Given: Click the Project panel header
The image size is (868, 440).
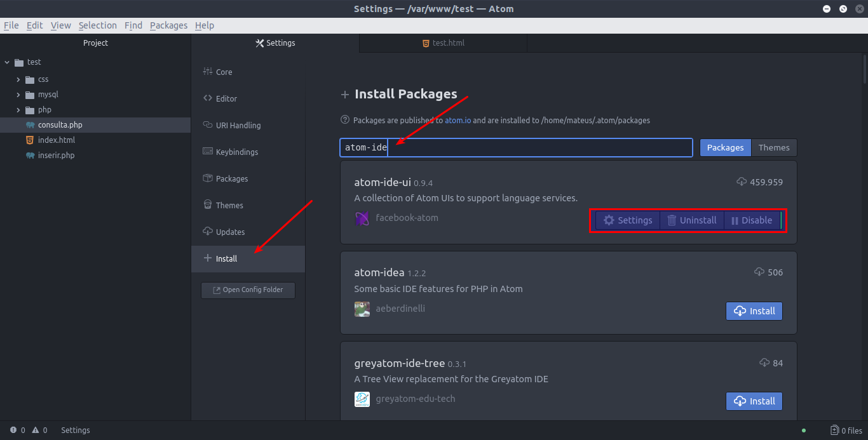Looking at the screenshot, I should pos(95,43).
